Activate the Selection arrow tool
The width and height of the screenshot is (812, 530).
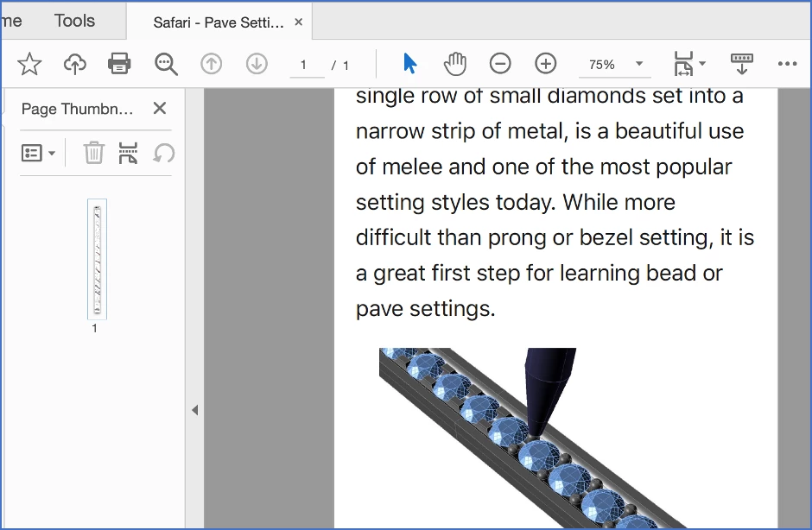click(x=409, y=64)
